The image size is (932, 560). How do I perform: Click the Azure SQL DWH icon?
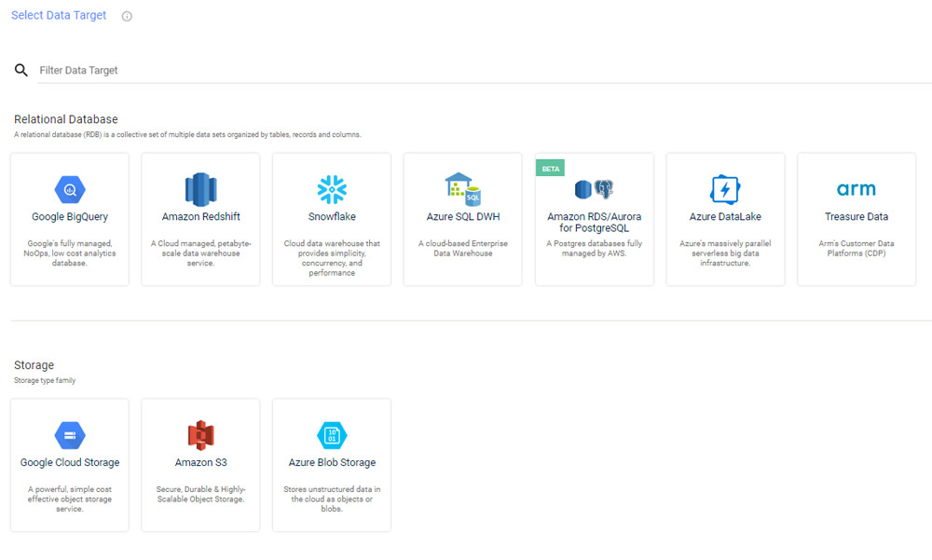click(x=463, y=189)
